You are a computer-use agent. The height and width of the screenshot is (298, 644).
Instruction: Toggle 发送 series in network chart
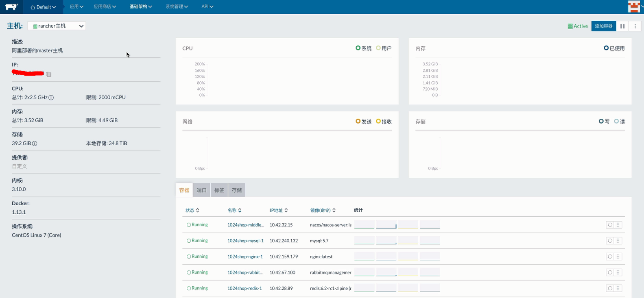pos(364,122)
